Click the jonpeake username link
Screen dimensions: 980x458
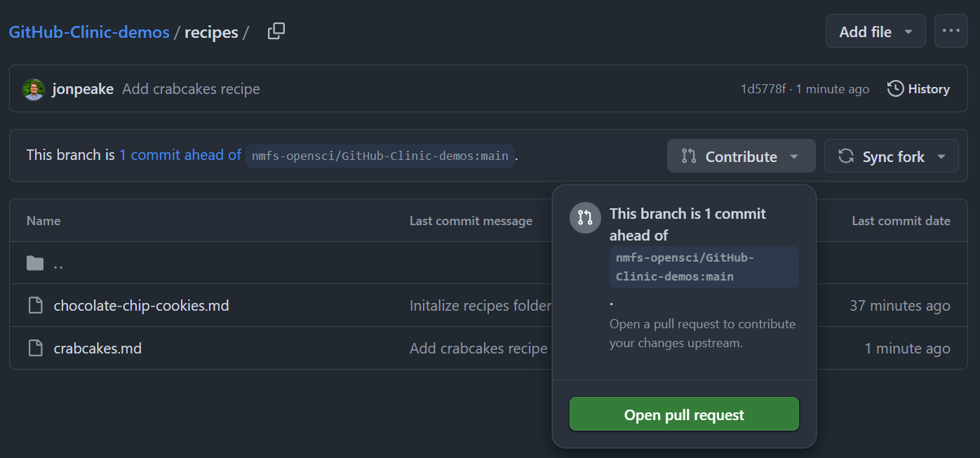click(x=83, y=89)
